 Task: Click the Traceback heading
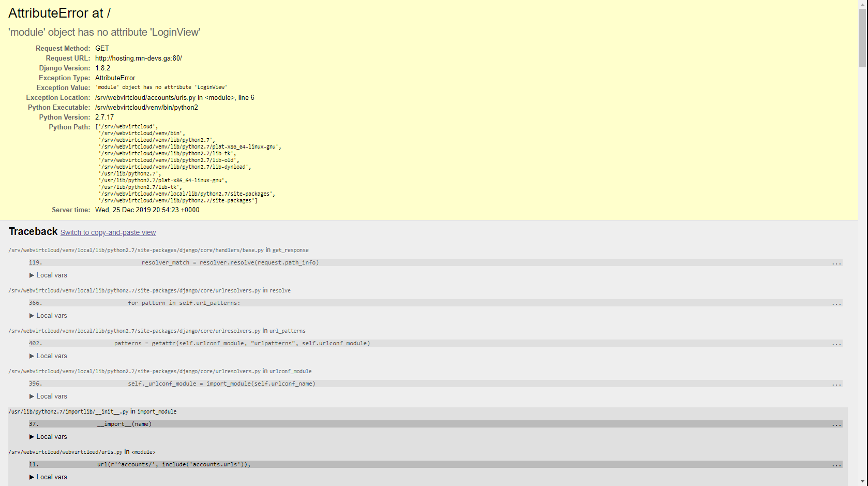click(33, 231)
